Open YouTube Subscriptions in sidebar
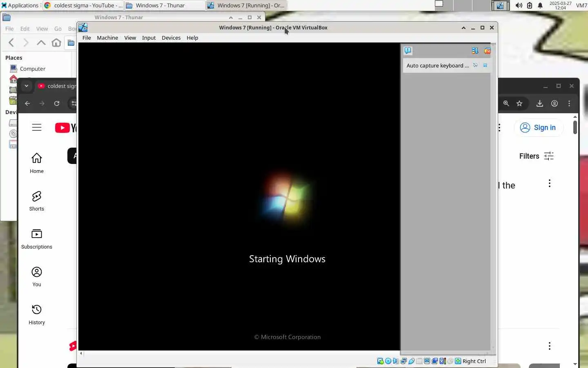Image resolution: width=588 pixels, height=368 pixels. click(x=37, y=239)
